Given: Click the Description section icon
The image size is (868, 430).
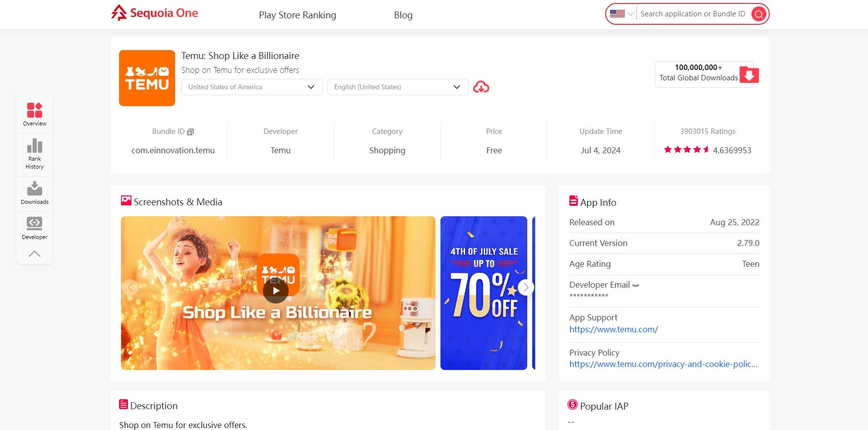Looking at the screenshot, I should [x=124, y=404].
